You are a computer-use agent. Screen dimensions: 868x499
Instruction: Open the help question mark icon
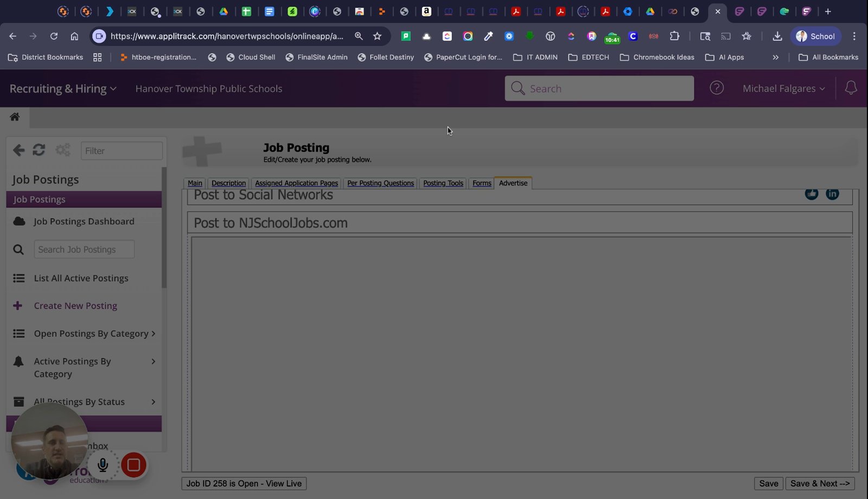point(717,88)
